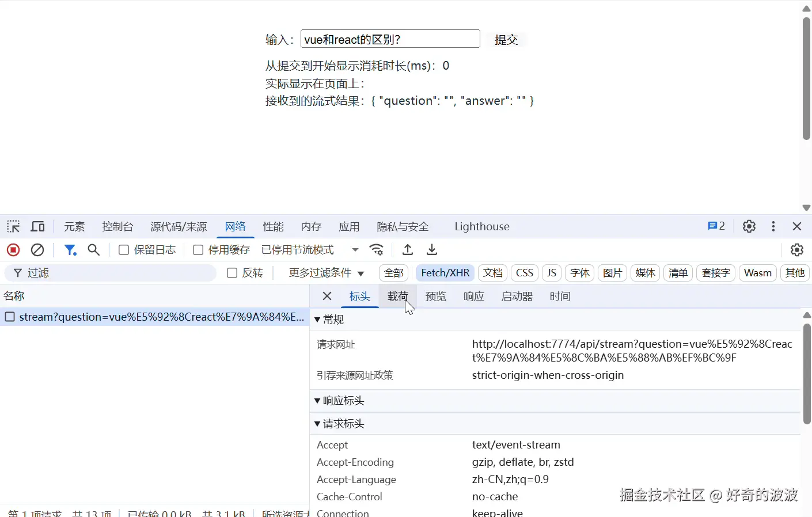The width and height of the screenshot is (812, 517).
Task: Open the 性能 panel tab
Action: pos(274,226)
